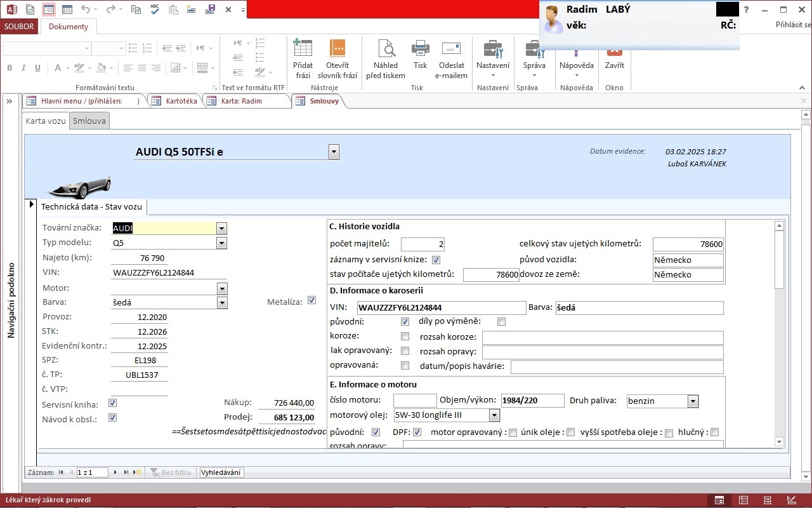Switch to Design view in status bar

click(x=791, y=500)
